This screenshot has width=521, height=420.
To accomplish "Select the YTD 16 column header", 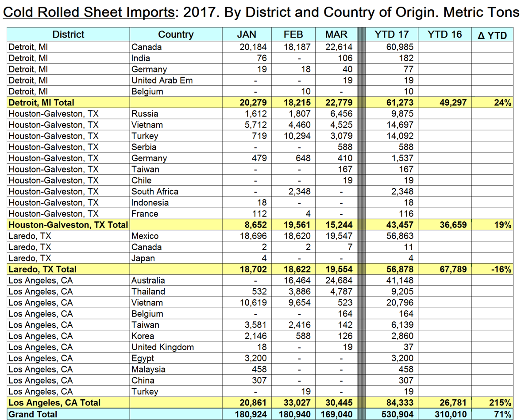I will click(x=444, y=35).
